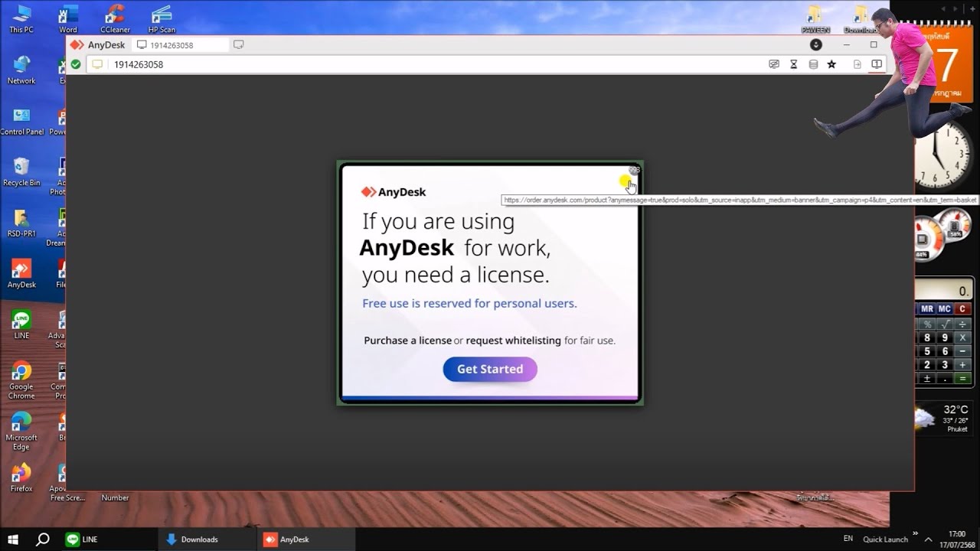Open the Microsoft Edge desktop shortcut
This screenshot has width=980, height=551.
(21, 431)
